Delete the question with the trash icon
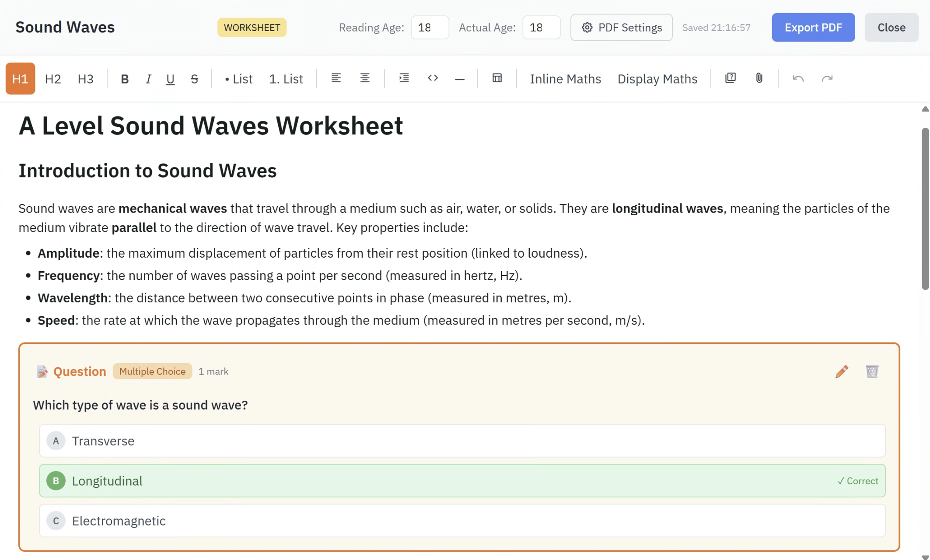Viewport: 930px width, 560px height. click(871, 371)
